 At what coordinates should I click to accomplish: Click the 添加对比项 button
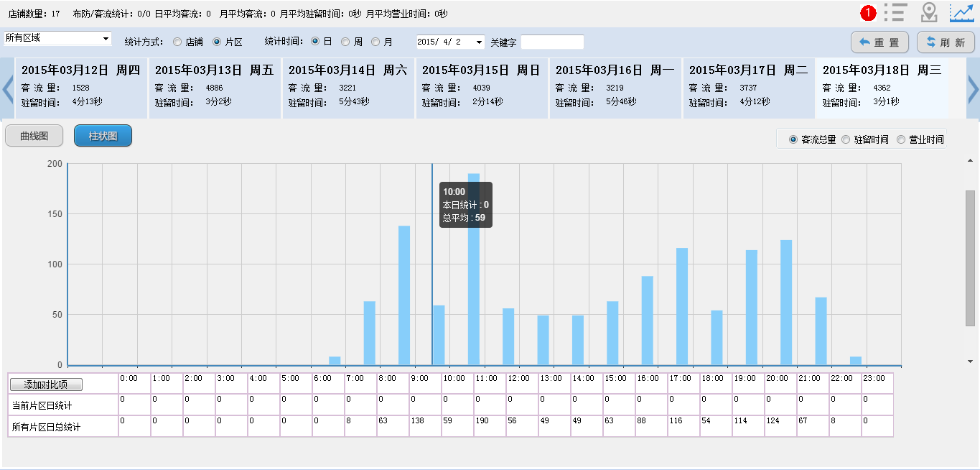46,384
